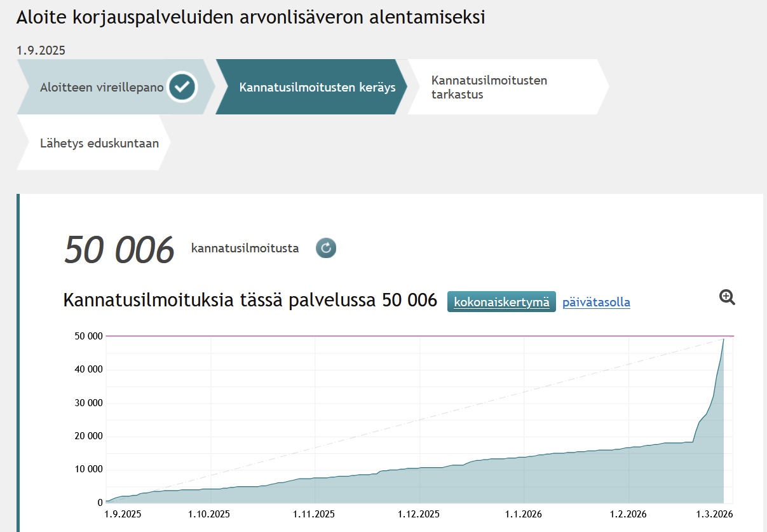Click the 1.1.2026 x-axis date label

click(x=523, y=514)
